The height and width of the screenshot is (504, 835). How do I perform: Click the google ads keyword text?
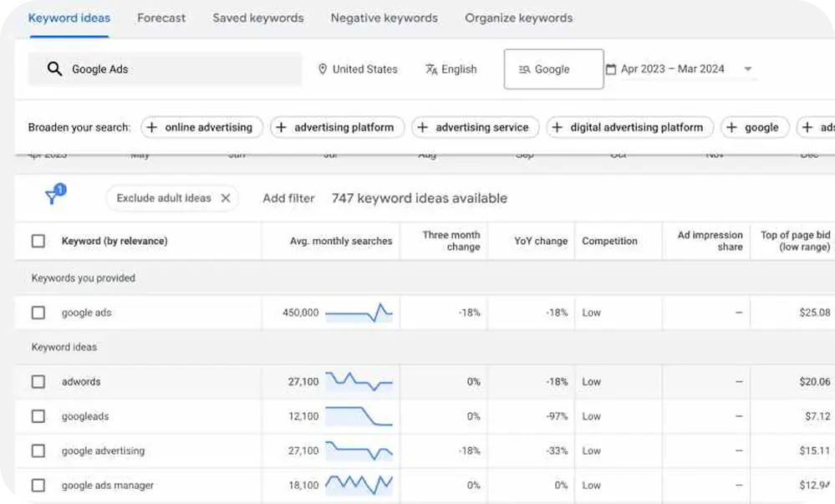point(87,313)
